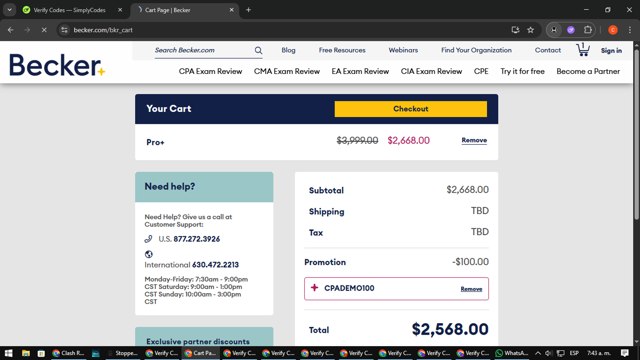Viewport: 640px width, 360px height.
Task: Open the Extensions puzzle icon
Action: pyautogui.click(x=588, y=30)
